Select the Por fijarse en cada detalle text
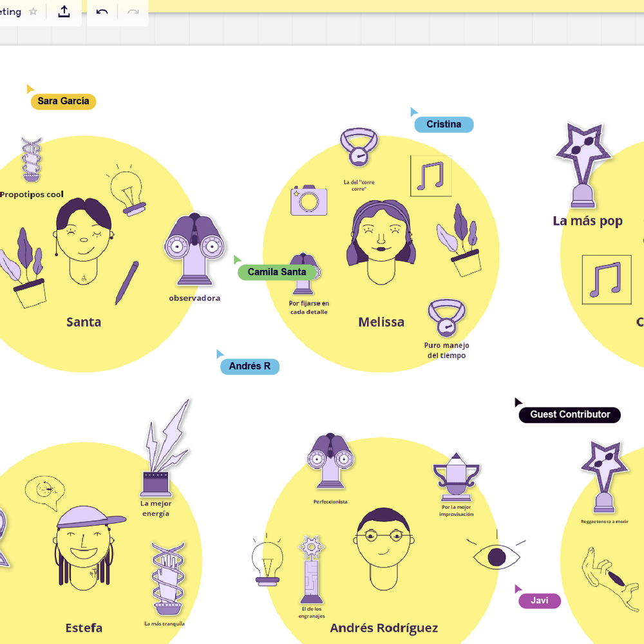The image size is (644, 644). coord(309,308)
